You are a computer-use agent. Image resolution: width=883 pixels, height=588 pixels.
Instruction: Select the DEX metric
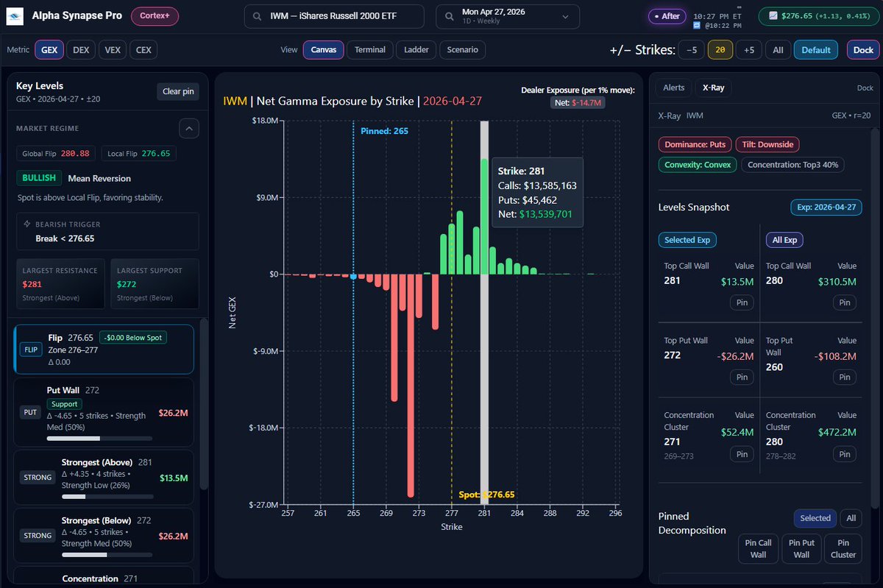point(81,50)
